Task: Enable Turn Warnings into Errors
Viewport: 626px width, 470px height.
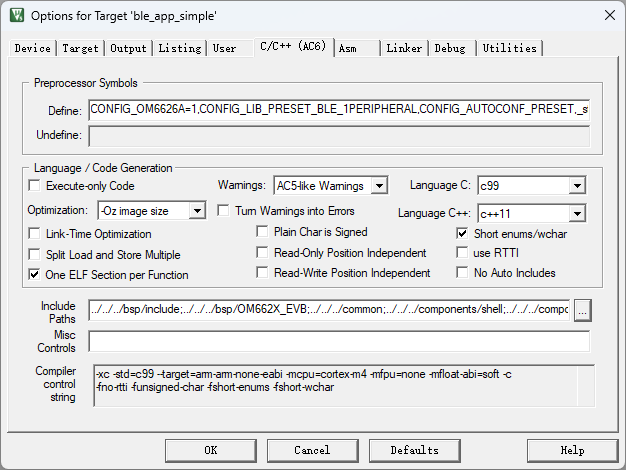Action: [223, 210]
